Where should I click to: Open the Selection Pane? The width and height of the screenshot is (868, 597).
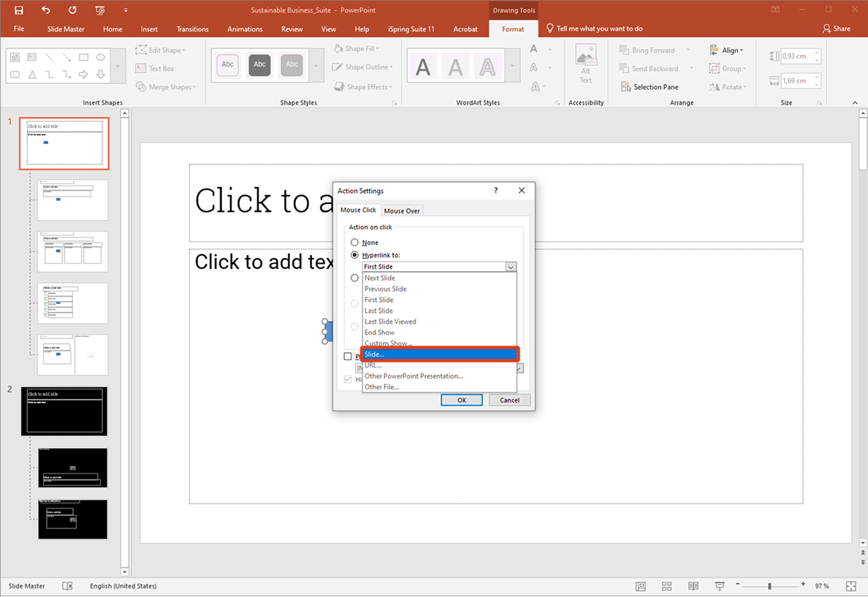tap(649, 86)
